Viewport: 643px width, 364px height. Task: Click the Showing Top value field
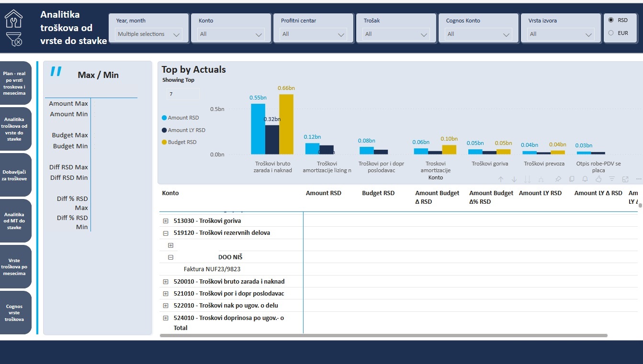click(183, 94)
